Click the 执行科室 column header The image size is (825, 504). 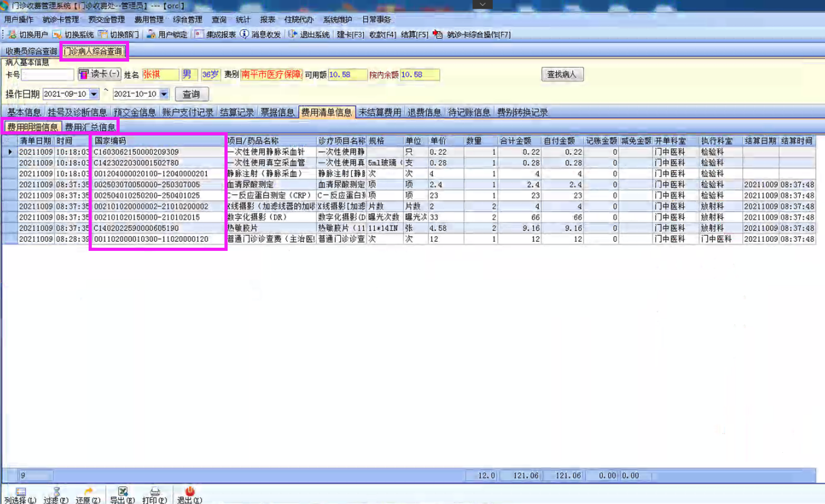(720, 141)
